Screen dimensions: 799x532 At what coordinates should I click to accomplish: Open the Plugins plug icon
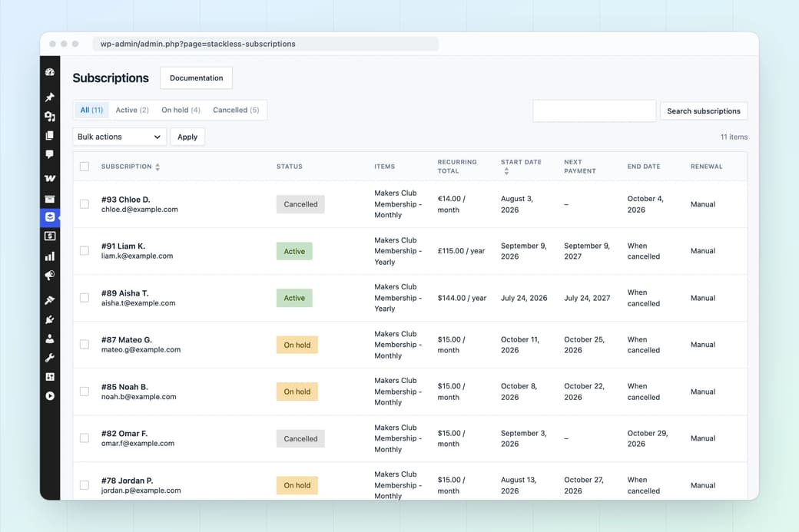point(49,319)
